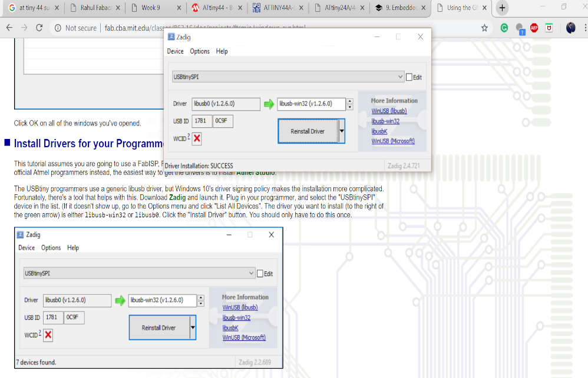Click the browser back arrow
588x378 pixels.
[9, 28]
